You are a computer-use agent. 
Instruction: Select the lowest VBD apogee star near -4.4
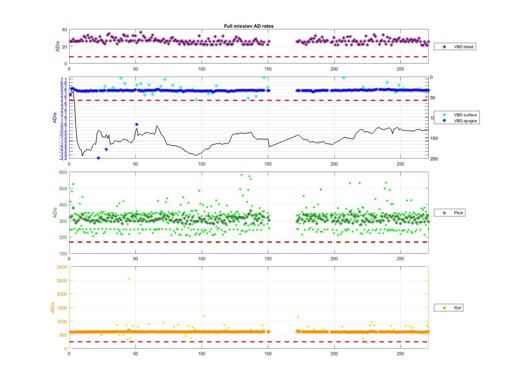click(x=98, y=158)
